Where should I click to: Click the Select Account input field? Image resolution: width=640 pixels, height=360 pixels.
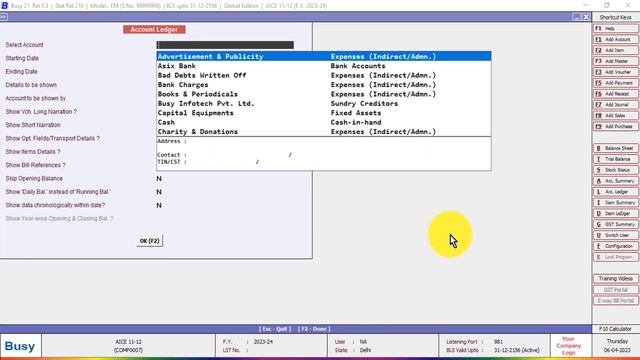(225, 45)
